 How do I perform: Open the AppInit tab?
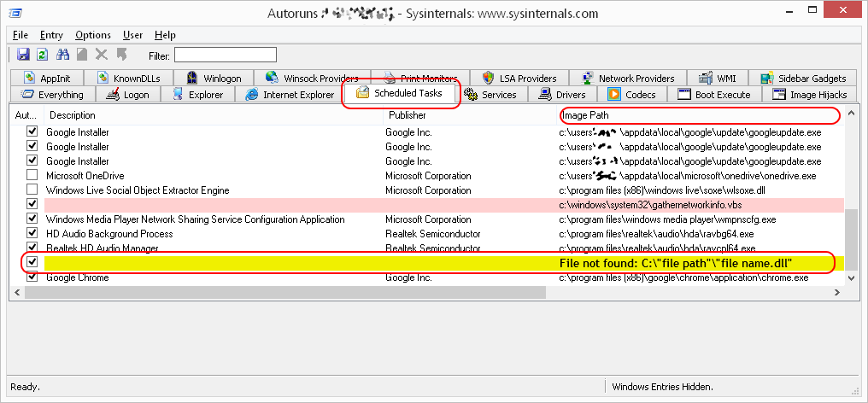[47, 78]
